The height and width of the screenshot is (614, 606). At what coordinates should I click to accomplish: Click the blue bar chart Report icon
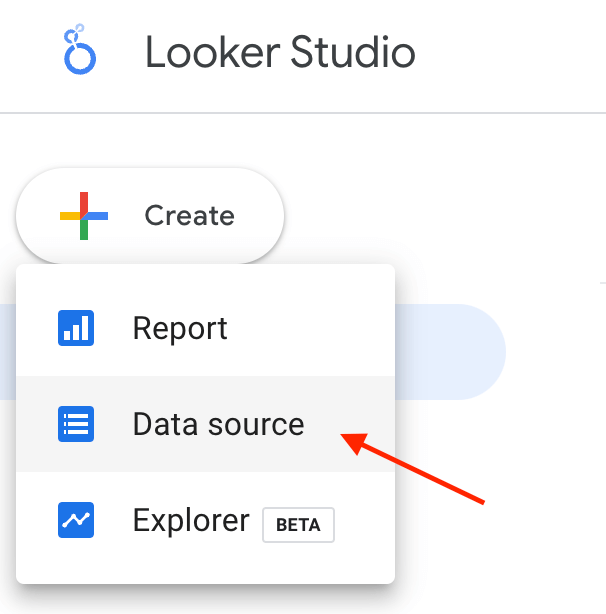click(76, 328)
